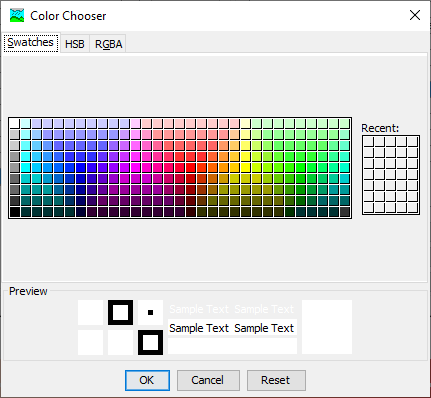
Task: Click the Cancel button
Action: pos(208,380)
